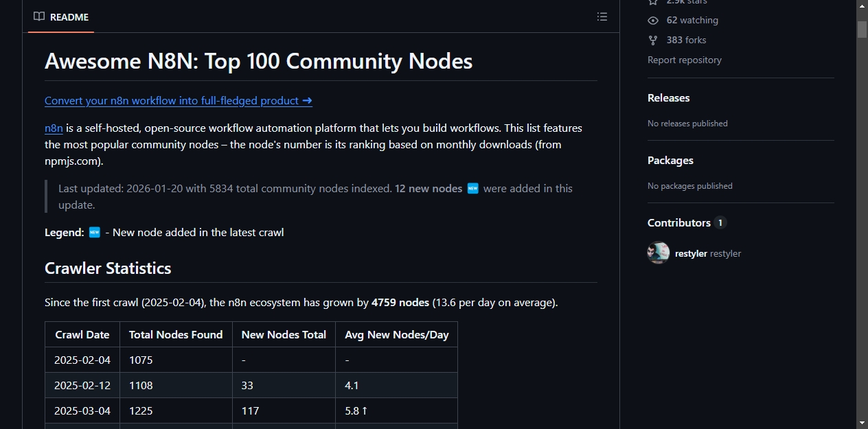Click the eye icon beside 62 watching
The height and width of the screenshot is (429, 868).
(653, 21)
